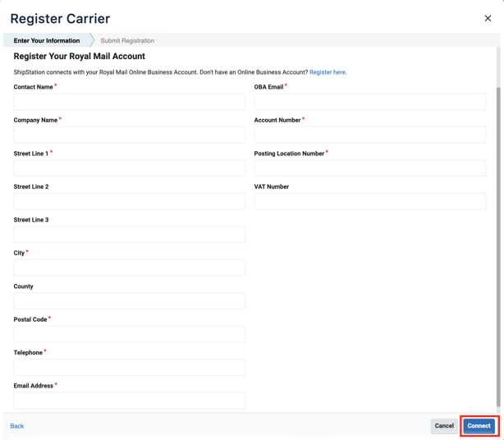Focus the Account Number input
The height and width of the screenshot is (440, 504).
(x=369, y=135)
